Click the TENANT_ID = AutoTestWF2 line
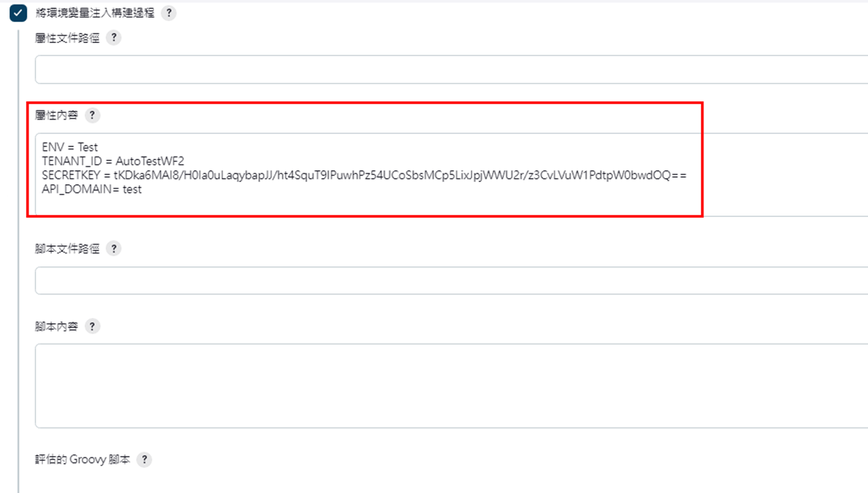The height and width of the screenshot is (493, 868). coord(113,161)
